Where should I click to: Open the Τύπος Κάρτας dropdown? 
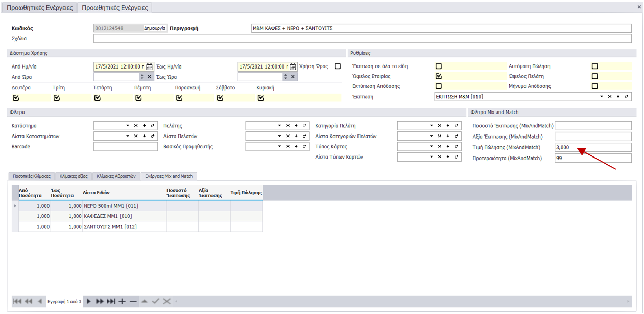(x=431, y=147)
